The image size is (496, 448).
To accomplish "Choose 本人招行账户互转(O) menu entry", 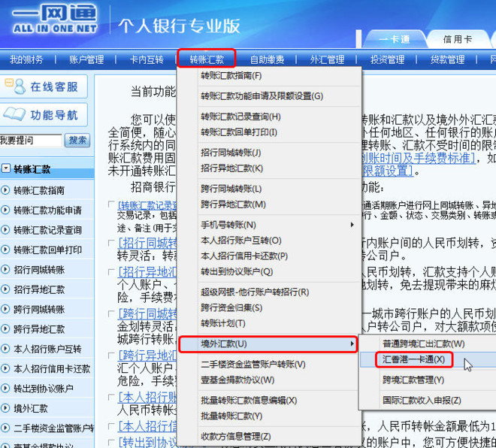I will (x=241, y=241).
